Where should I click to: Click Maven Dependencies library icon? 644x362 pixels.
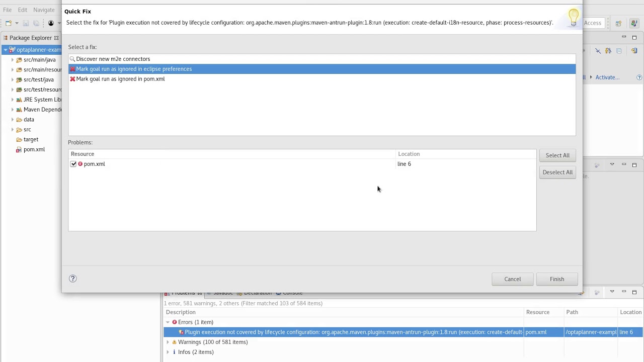coord(19,110)
